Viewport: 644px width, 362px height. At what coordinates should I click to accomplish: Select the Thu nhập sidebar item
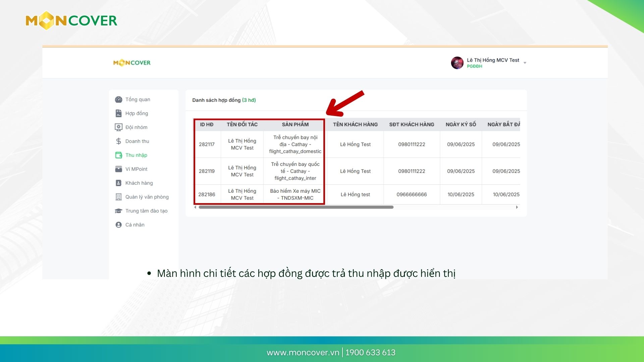pos(136,155)
